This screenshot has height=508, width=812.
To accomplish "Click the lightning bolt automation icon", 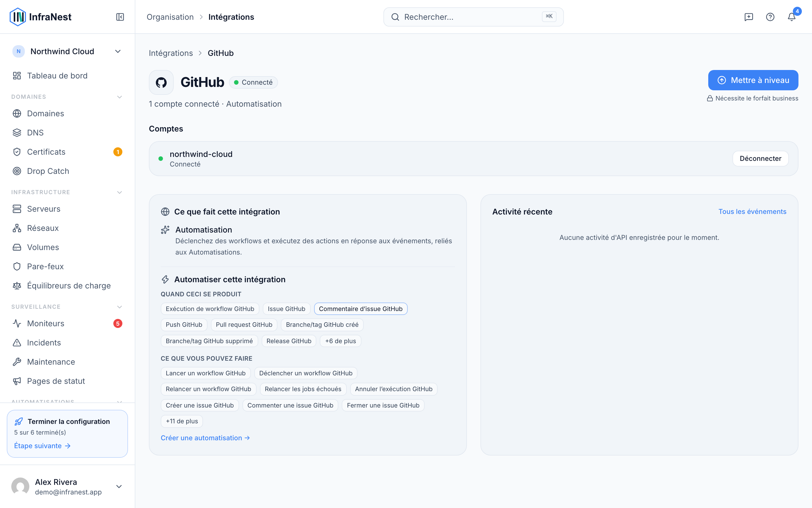I will pyautogui.click(x=165, y=279).
